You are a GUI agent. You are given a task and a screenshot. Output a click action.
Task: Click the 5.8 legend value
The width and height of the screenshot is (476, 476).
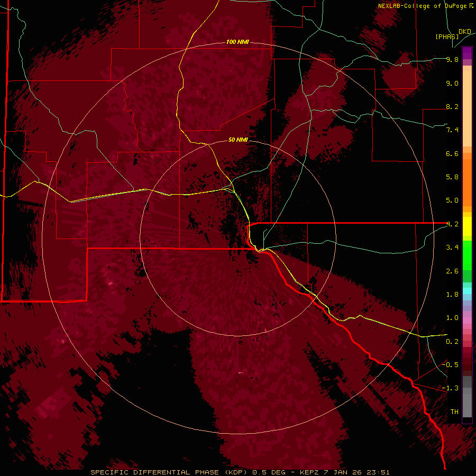452,177
